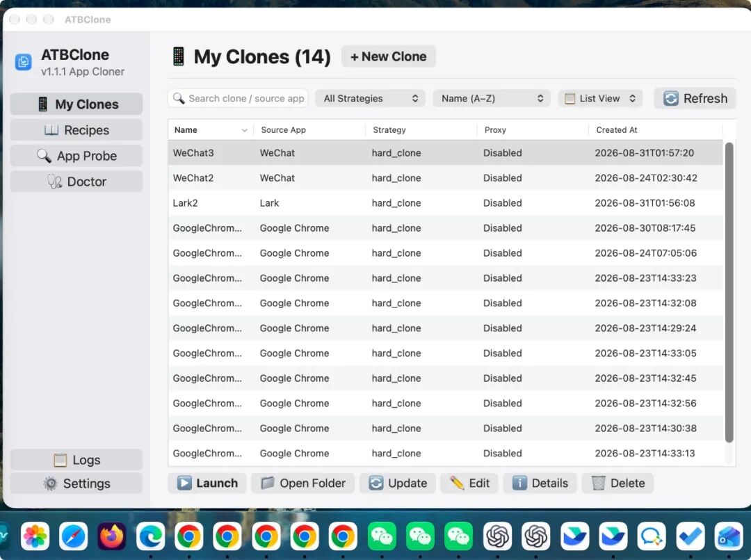Switch to App Probe
Viewport: 751px width, 560px height.
point(76,156)
